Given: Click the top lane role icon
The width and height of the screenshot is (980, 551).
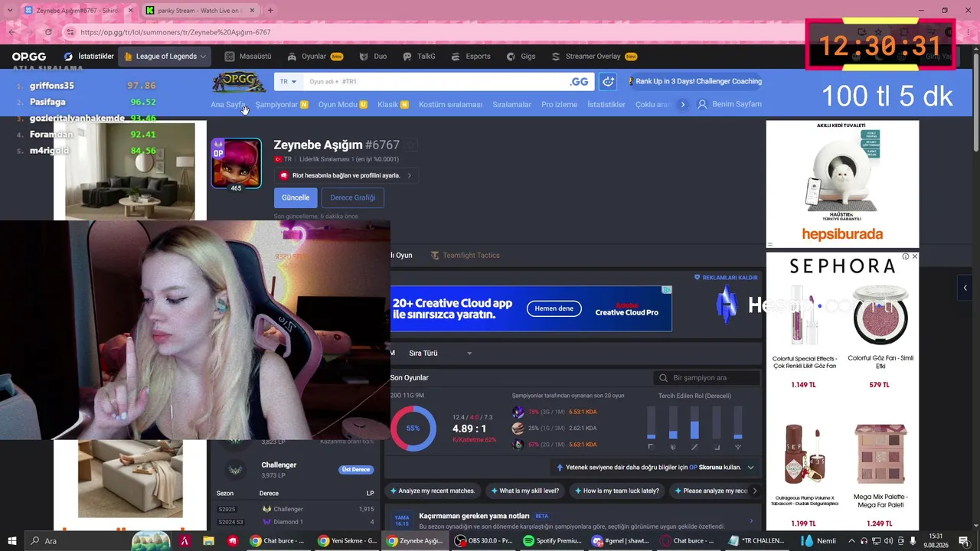Looking at the screenshot, I should coord(651,447).
